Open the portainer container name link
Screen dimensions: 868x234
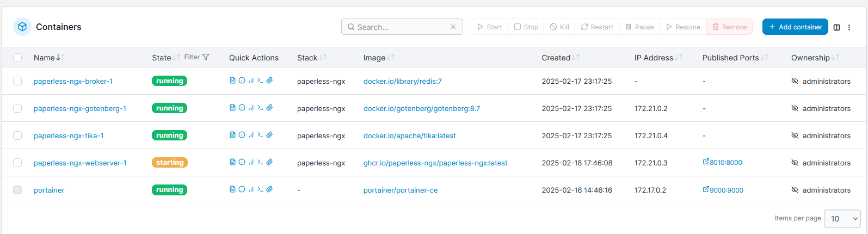coord(49,190)
